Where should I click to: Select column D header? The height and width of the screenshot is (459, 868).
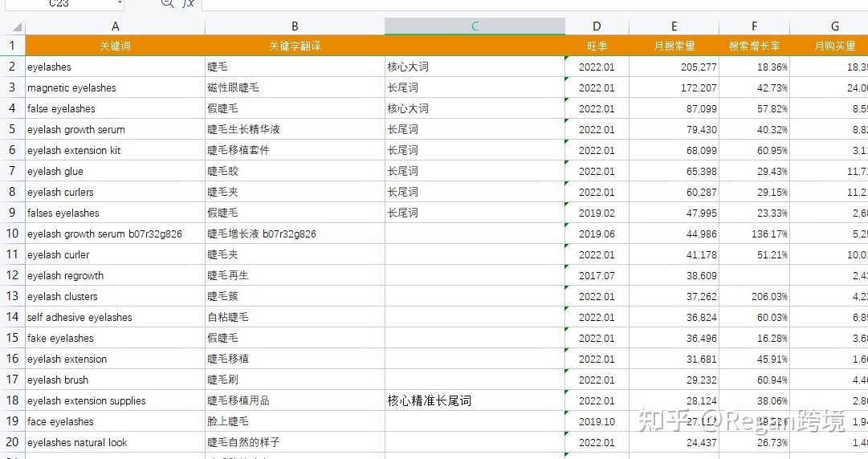597,26
